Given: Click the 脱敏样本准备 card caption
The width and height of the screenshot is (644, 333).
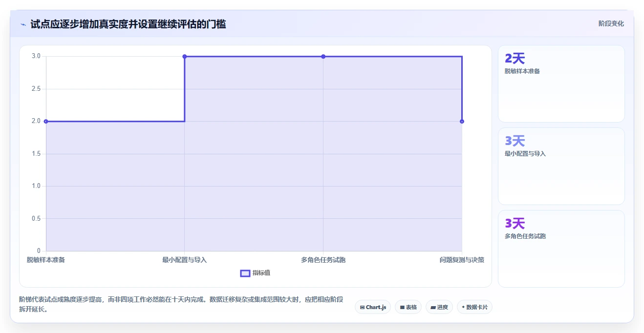Looking at the screenshot, I should (522, 71).
